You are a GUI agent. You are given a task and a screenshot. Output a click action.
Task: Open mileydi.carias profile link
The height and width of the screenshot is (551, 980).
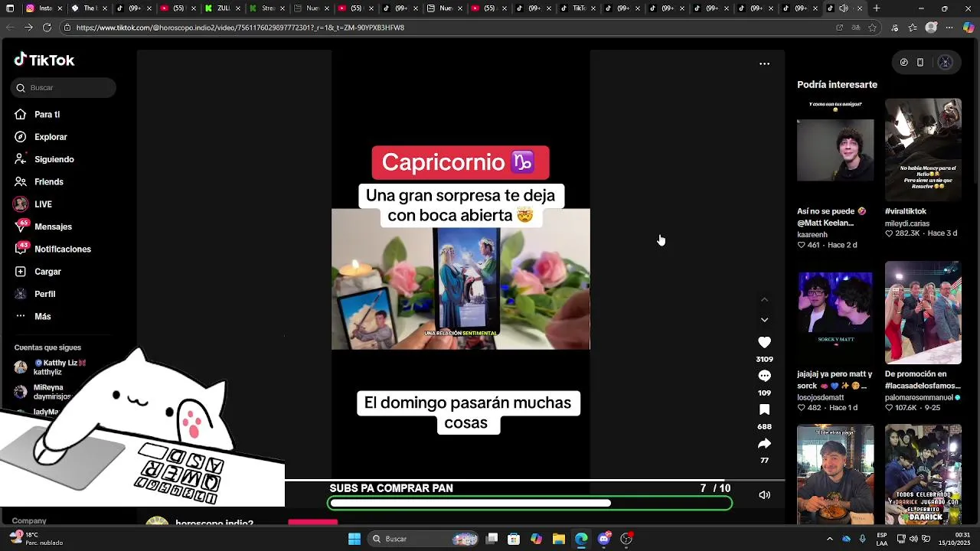tap(907, 224)
